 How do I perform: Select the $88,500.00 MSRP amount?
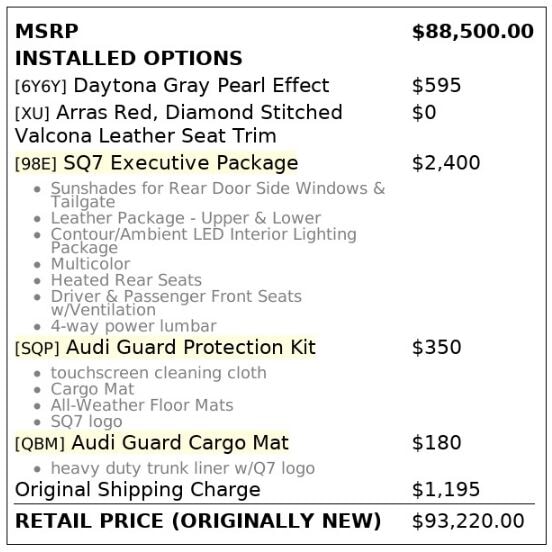[473, 32]
